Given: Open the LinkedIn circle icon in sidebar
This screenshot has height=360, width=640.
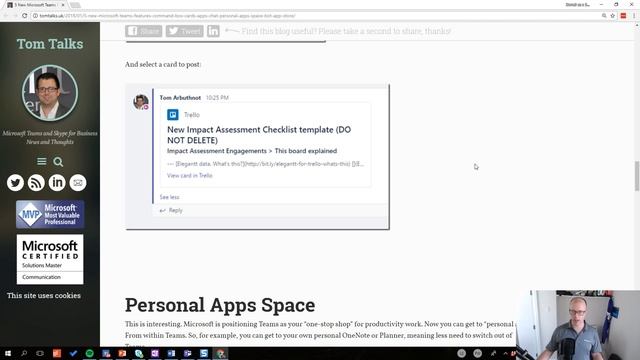Looking at the screenshot, I should click(x=57, y=182).
